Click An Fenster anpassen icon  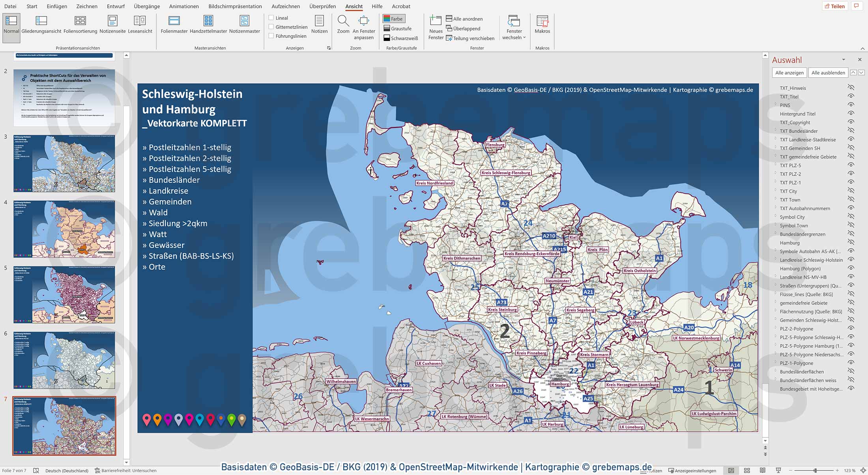(364, 21)
